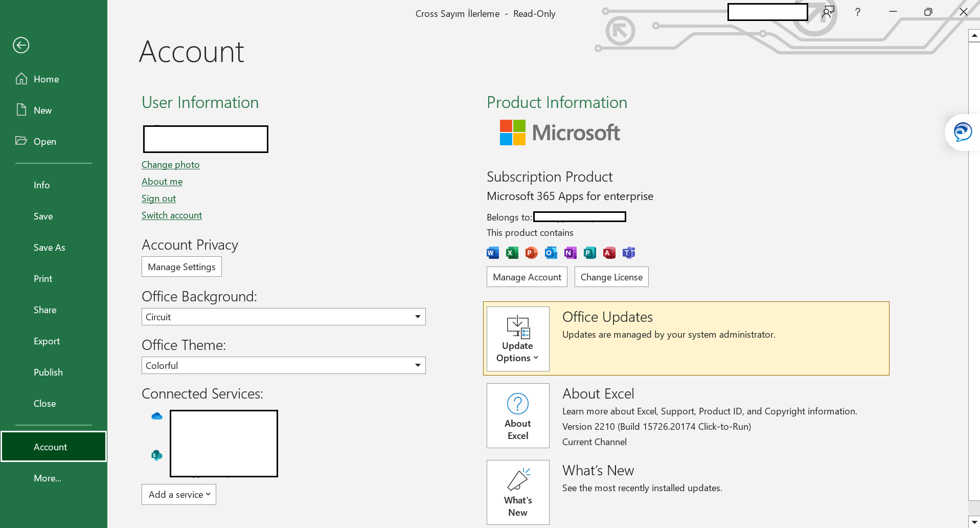Select Share in the sidebar
The height and width of the screenshot is (528, 980).
[54, 310]
